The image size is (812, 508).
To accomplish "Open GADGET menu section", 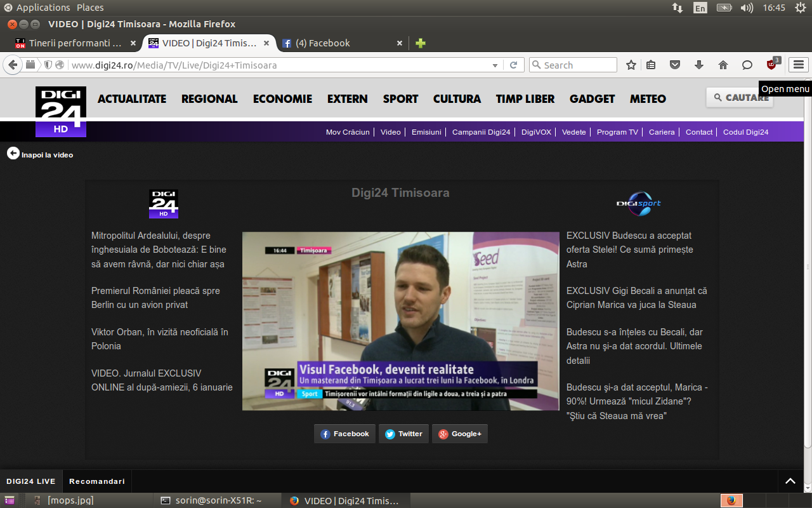I will [592, 98].
